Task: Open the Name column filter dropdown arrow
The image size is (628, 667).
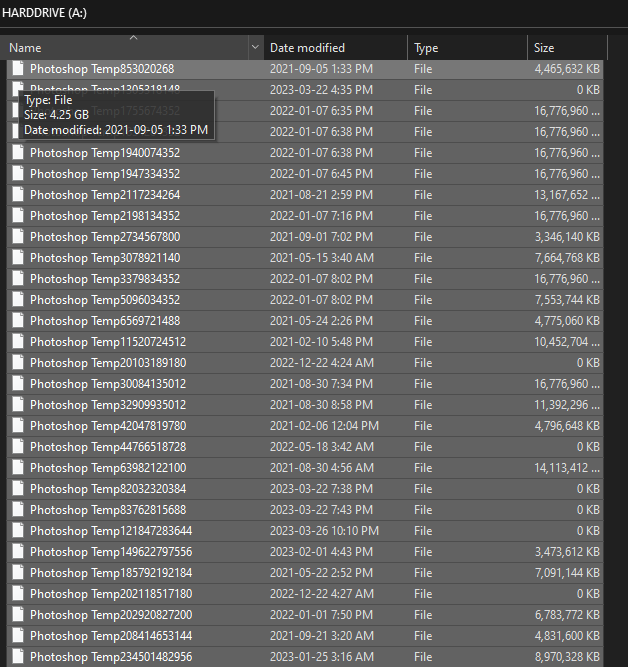Action: click(255, 47)
